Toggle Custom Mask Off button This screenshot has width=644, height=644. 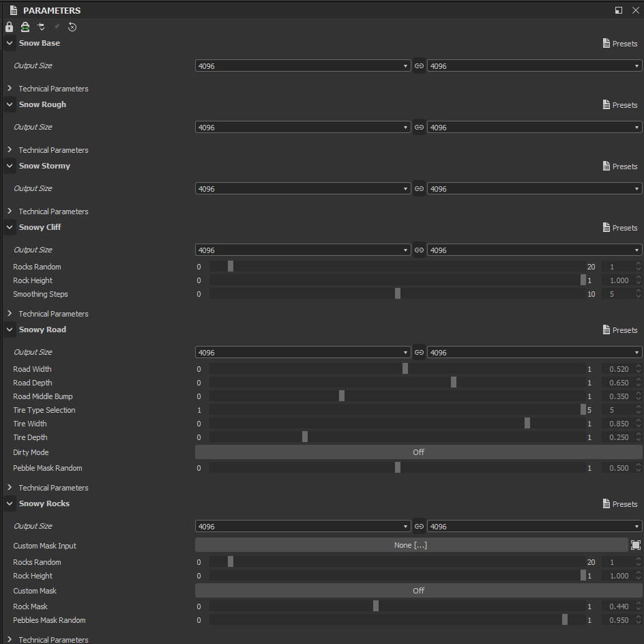(x=418, y=591)
